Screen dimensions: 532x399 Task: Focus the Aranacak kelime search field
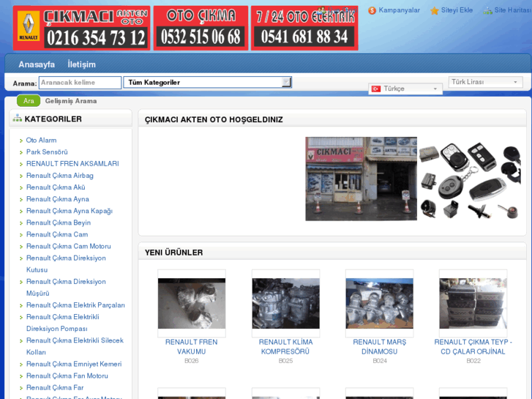[80, 83]
